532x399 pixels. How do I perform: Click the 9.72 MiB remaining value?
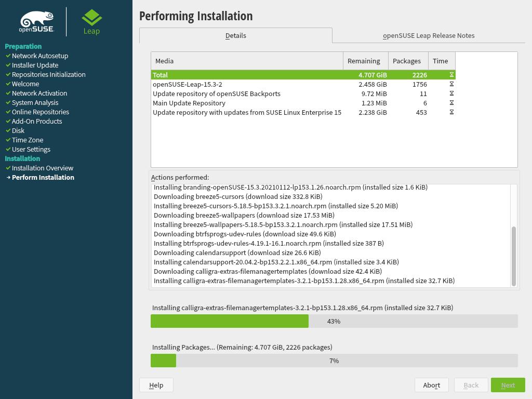(x=374, y=94)
